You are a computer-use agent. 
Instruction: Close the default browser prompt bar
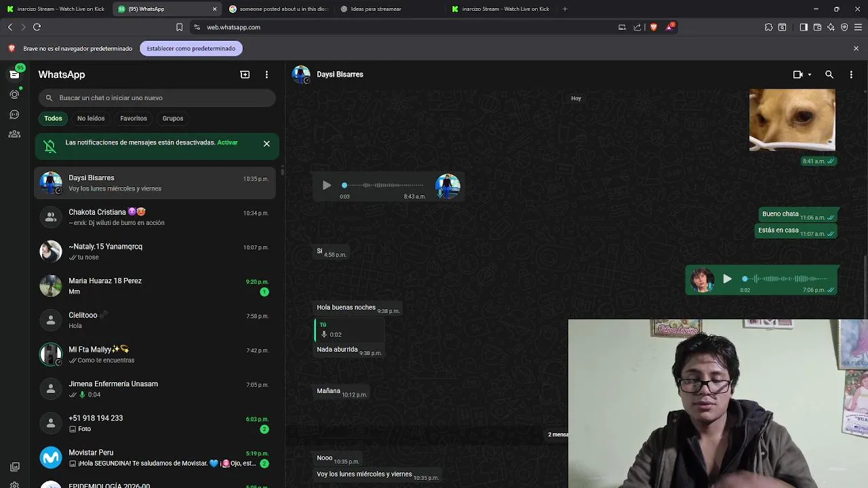pos(856,48)
